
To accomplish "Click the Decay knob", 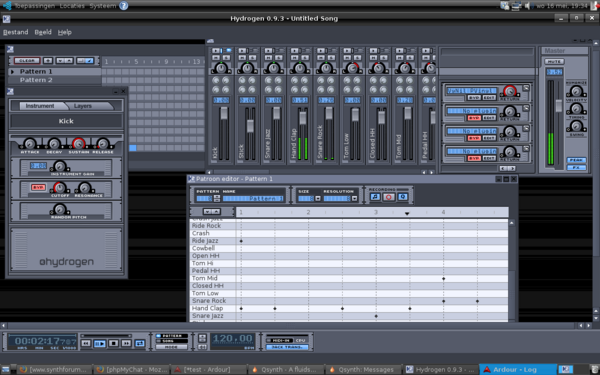I will point(54,144).
